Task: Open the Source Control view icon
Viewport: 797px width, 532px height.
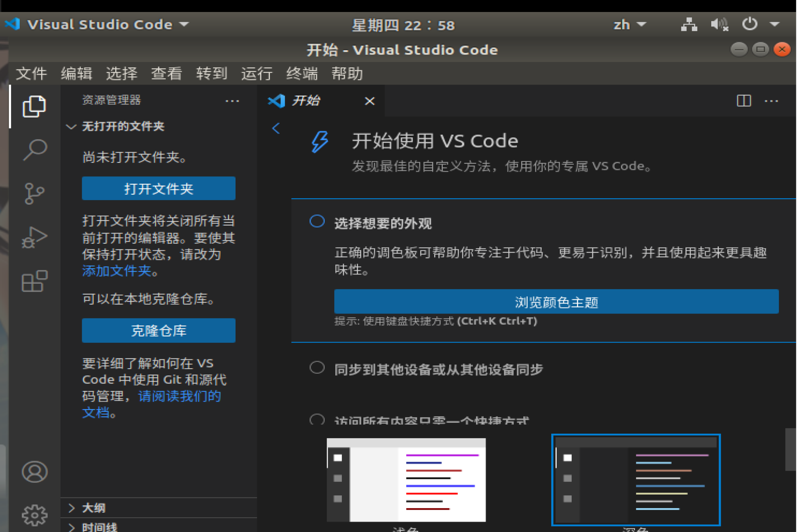Action: (34, 193)
